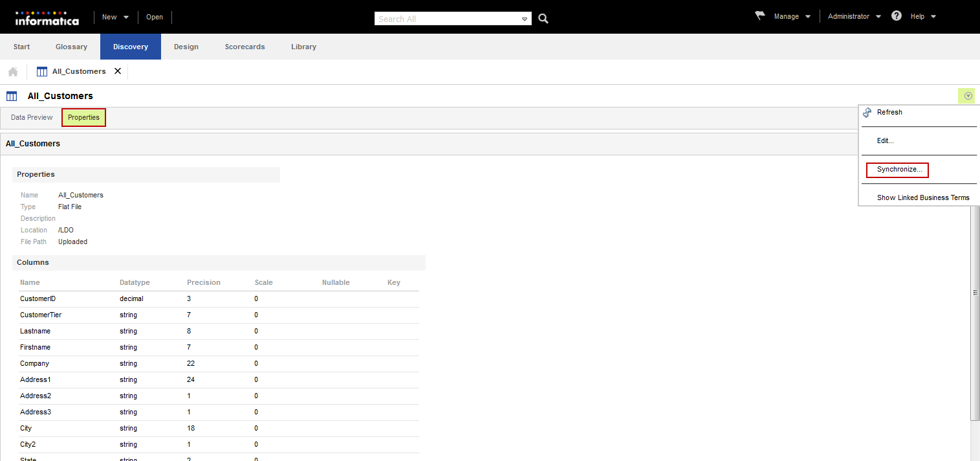Select Synchronize from the actions menu
Viewport: 980px width, 461px height.
click(899, 170)
